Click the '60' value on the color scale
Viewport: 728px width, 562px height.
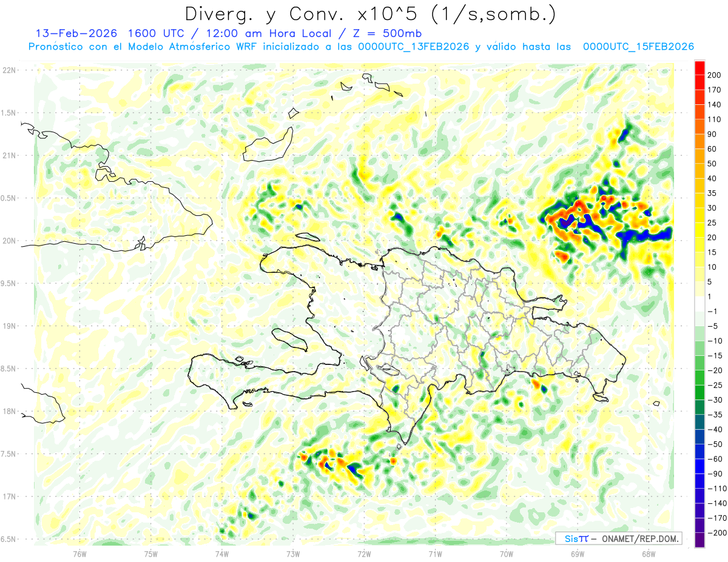[712, 149]
